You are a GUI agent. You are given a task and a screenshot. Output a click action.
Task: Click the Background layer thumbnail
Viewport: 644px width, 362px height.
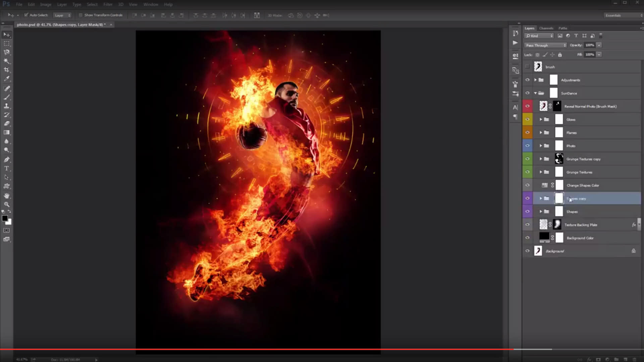538,251
